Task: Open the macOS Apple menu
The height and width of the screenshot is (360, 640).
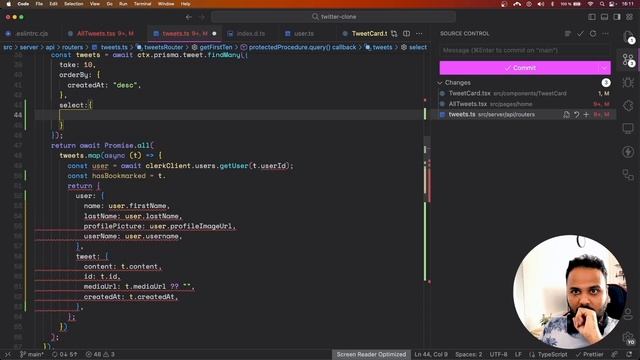Action: click(x=9, y=4)
